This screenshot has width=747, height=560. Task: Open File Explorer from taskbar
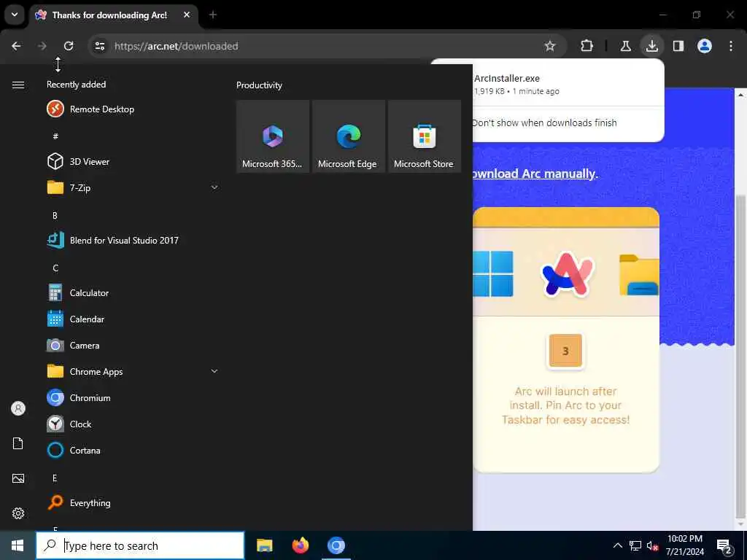tap(264, 545)
